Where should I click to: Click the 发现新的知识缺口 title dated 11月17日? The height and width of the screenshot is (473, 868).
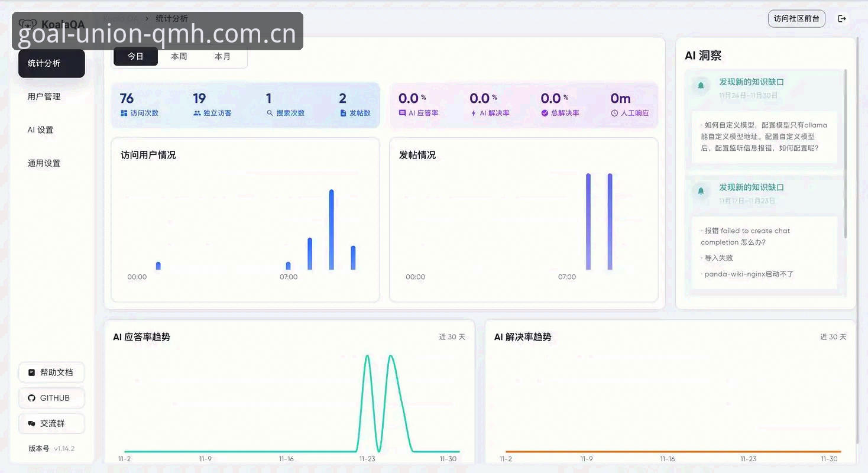(x=752, y=187)
